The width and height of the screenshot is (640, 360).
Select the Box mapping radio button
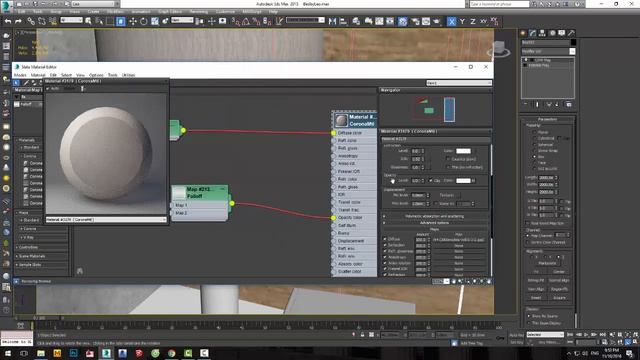pyautogui.click(x=535, y=157)
